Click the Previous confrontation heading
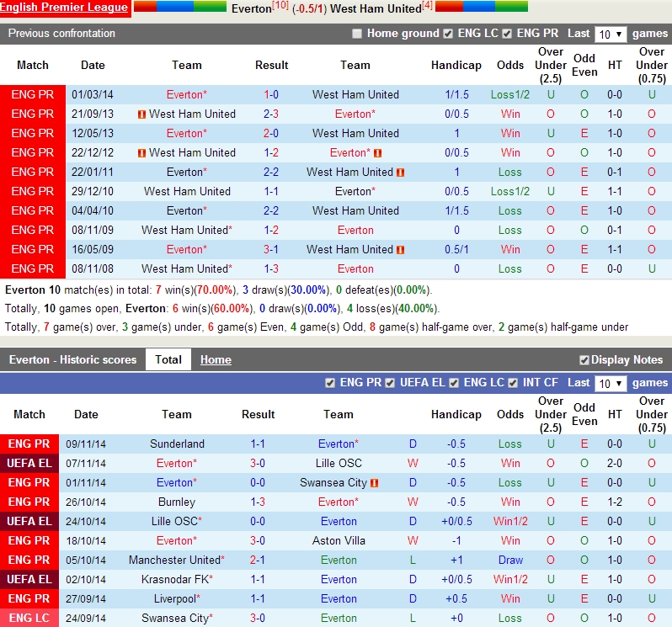The image size is (672, 627). (61, 34)
